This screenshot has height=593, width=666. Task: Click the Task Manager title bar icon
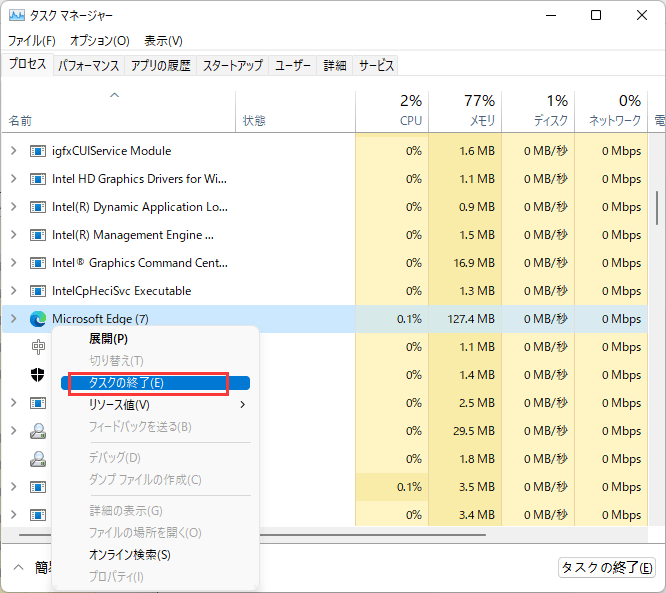(x=17, y=15)
